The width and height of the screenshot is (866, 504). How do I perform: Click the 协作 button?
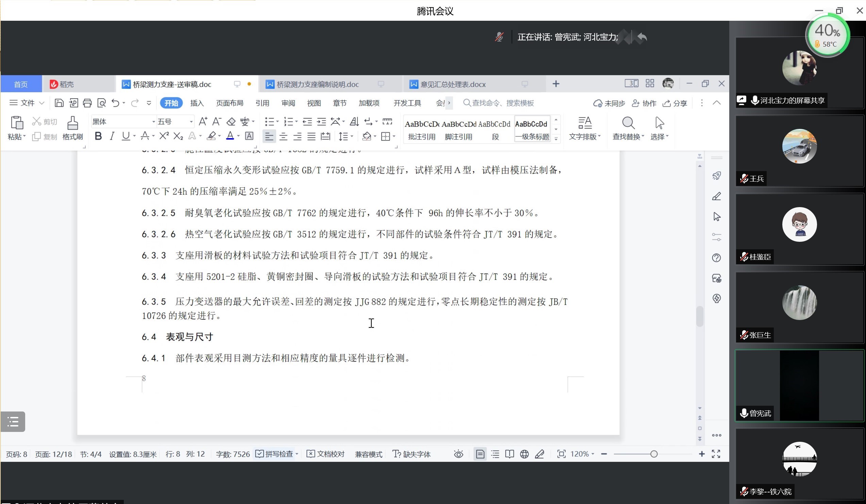pyautogui.click(x=644, y=103)
